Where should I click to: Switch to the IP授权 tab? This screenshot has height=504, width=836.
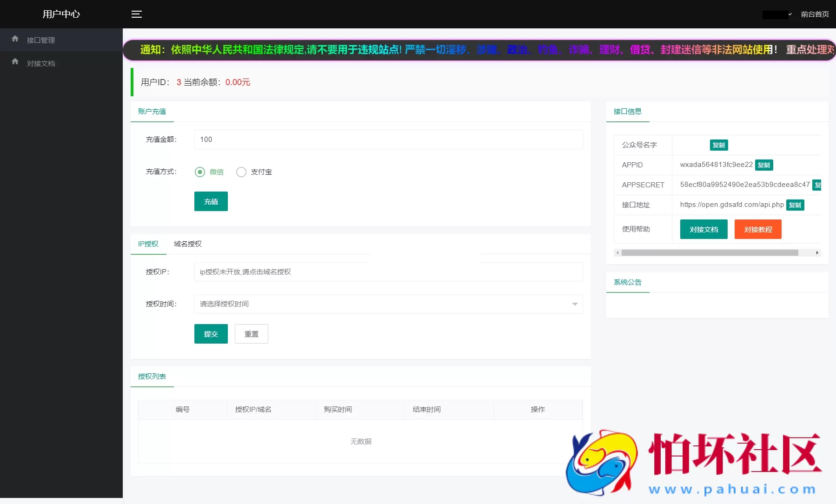click(148, 244)
